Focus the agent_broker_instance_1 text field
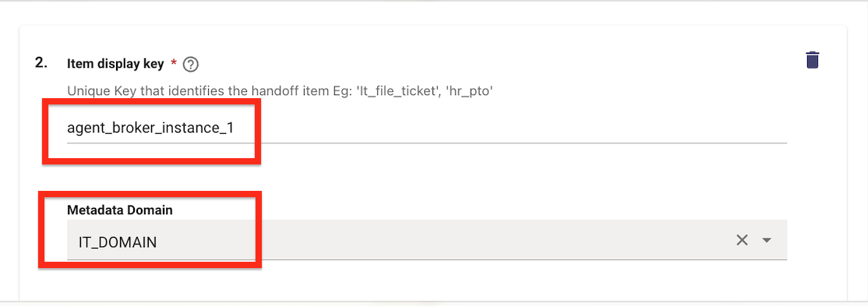868x307 pixels. coord(427,129)
